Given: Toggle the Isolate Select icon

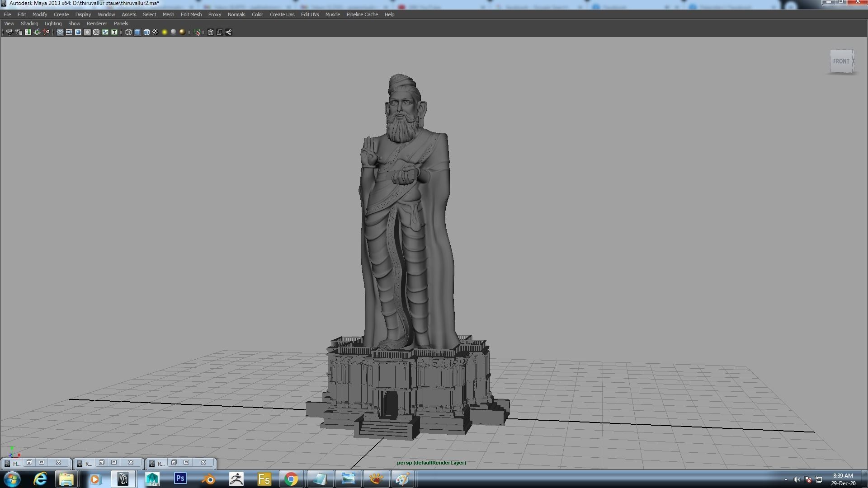Looking at the screenshot, I should (197, 32).
